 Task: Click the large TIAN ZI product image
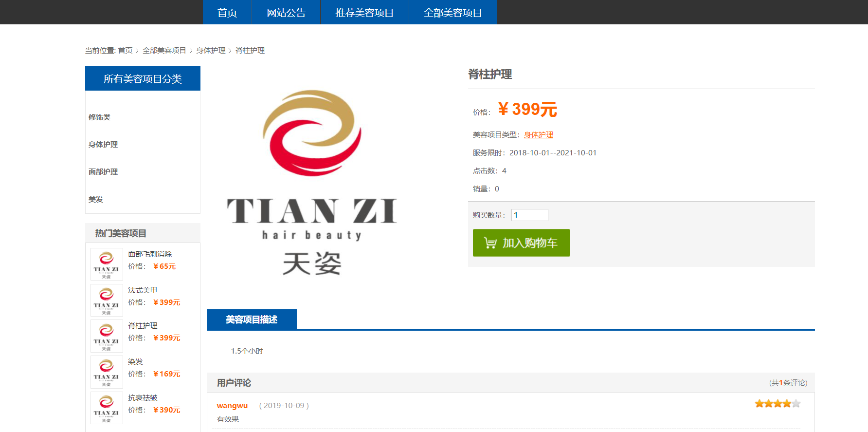click(x=312, y=183)
